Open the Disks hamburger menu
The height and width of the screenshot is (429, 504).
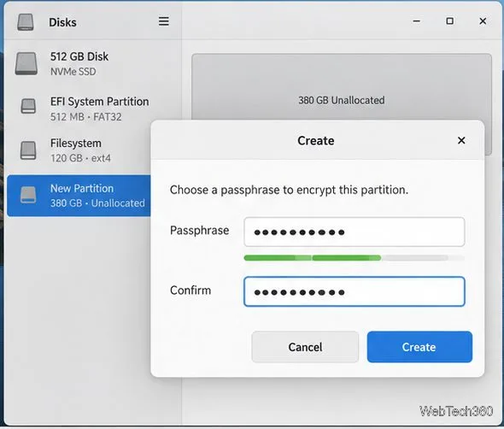[x=164, y=21]
